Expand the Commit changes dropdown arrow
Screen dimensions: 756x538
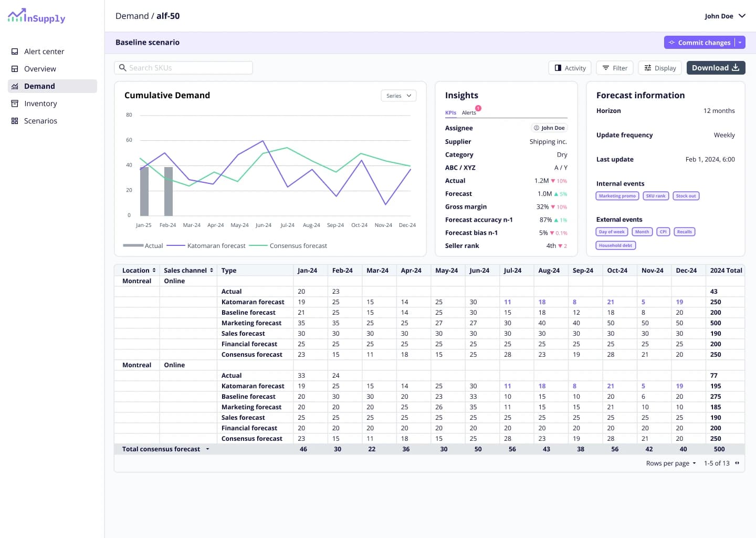coord(740,43)
